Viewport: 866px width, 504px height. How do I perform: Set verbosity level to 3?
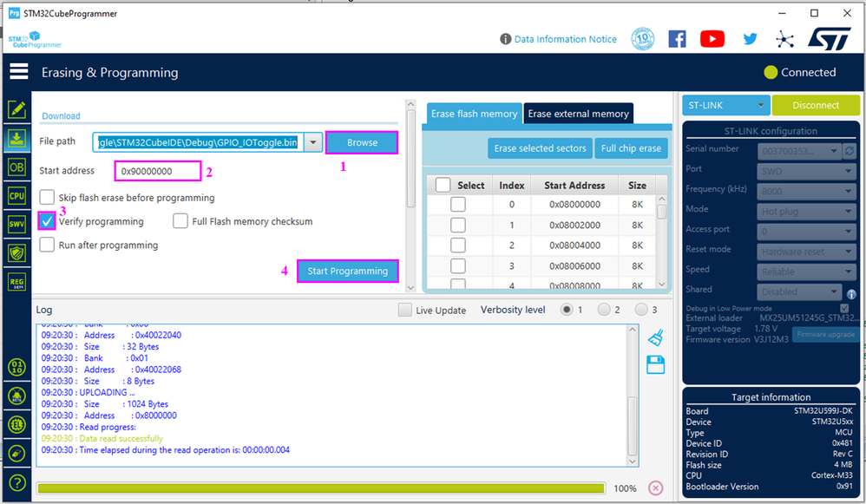point(640,310)
